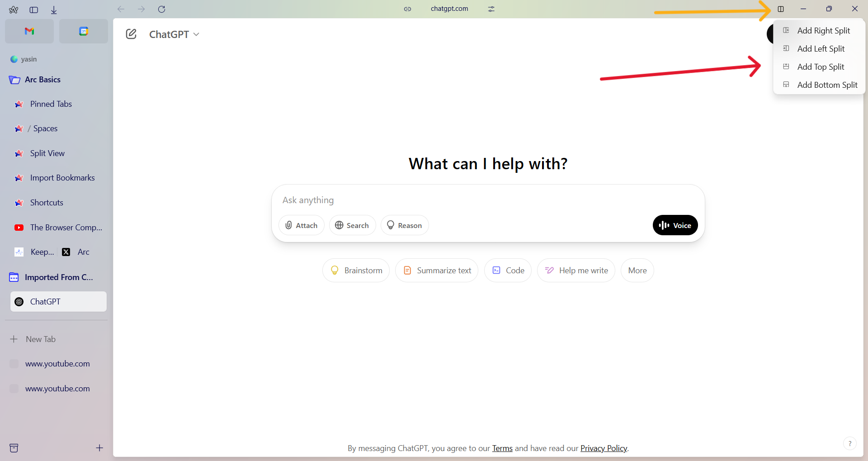Select the yasin space label
Viewport: 868px width, 461px height.
pyautogui.click(x=29, y=59)
